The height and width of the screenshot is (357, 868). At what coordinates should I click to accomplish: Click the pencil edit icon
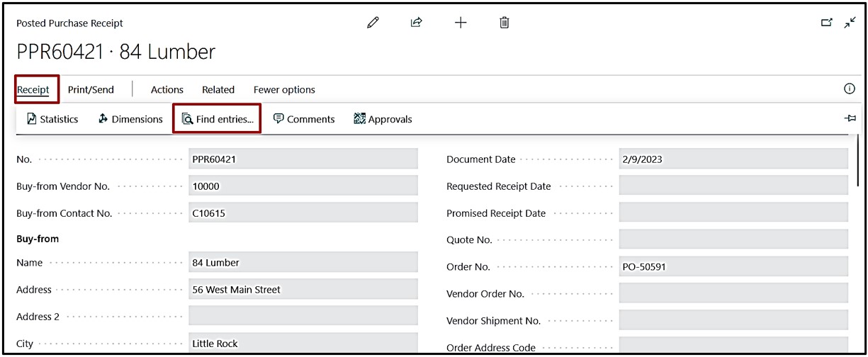click(x=373, y=23)
